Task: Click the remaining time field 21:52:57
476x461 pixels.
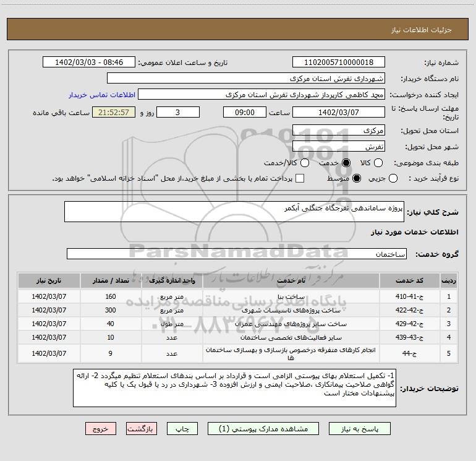Action: click(x=114, y=113)
